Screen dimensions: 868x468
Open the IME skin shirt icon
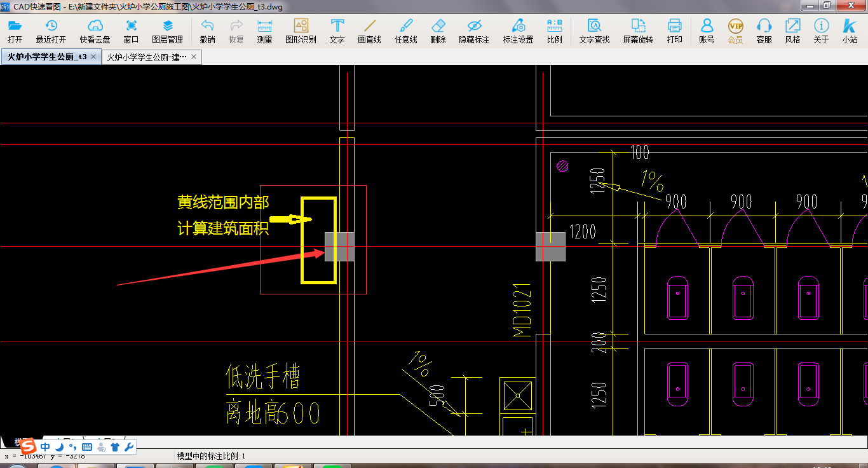pos(115,447)
